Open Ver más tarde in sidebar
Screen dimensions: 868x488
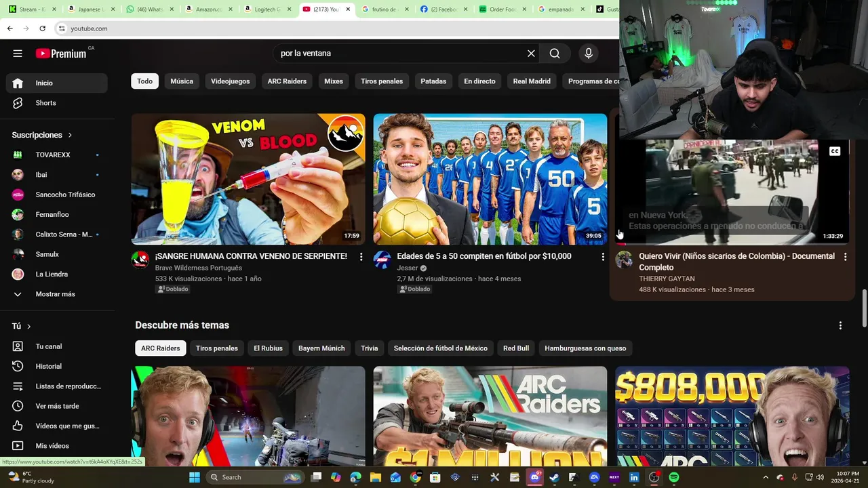[x=57, y=406]
